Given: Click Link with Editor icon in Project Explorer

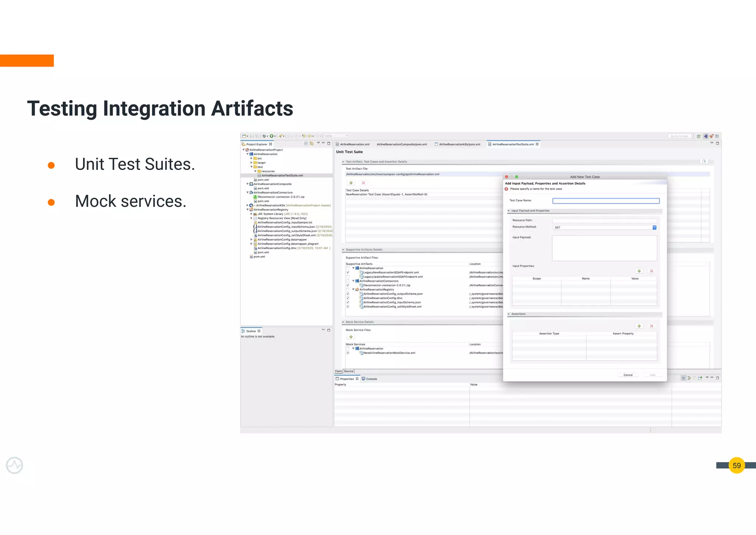Looking at the screenshot, I should tap(312, 143).
